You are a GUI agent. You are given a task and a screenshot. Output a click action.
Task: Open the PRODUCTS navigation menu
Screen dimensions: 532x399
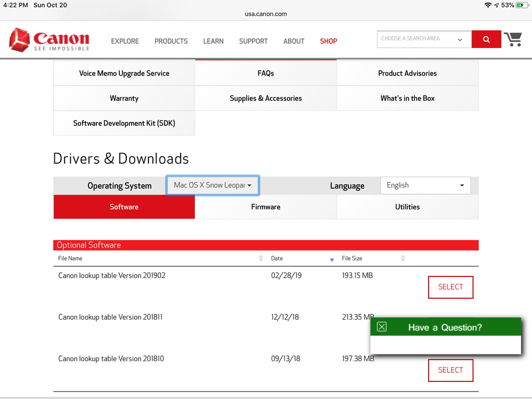point(171,41)
